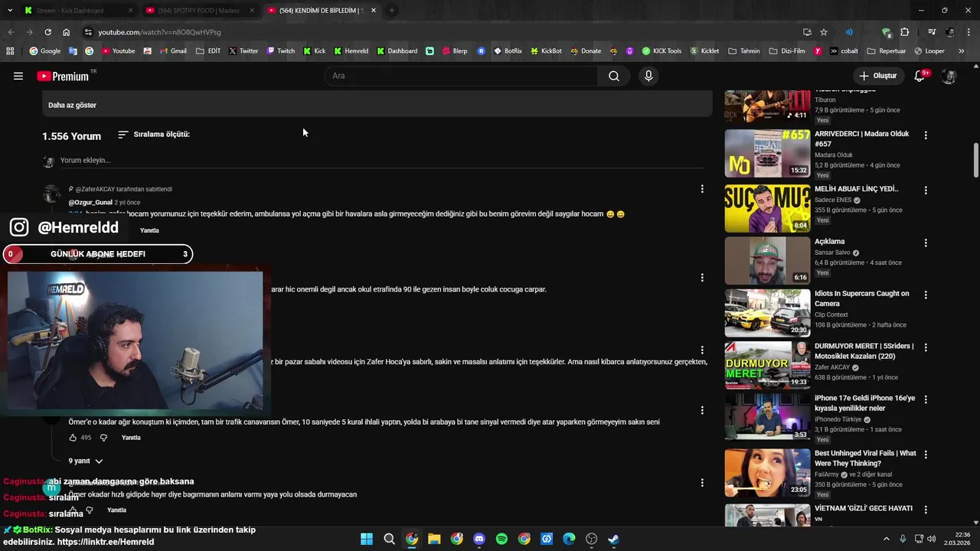The image size is (980, 551).
Task: Click the search magnifier button
Action: pyautogui.click(x=613, y=76)
